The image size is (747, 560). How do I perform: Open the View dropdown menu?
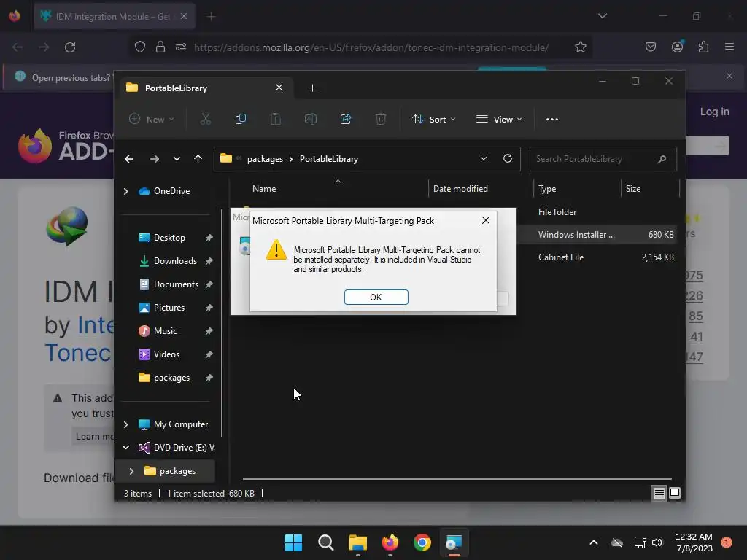tap(499, 119)
